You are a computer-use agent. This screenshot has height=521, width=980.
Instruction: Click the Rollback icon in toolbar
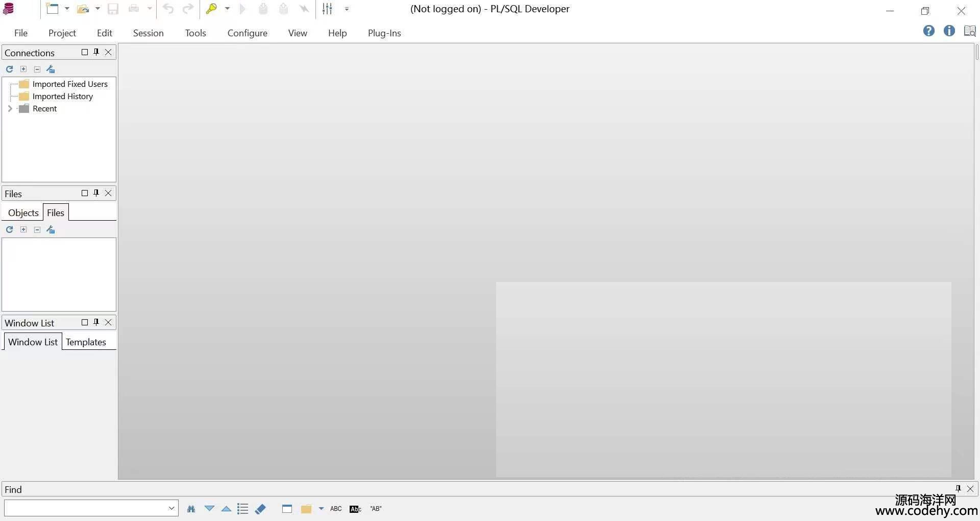[284, 9]
